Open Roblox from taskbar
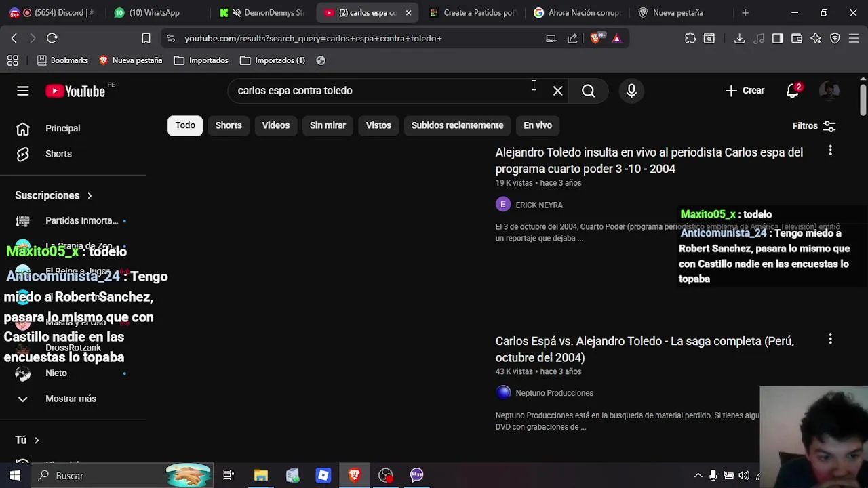868x488 pixels. tap(323, 475)
